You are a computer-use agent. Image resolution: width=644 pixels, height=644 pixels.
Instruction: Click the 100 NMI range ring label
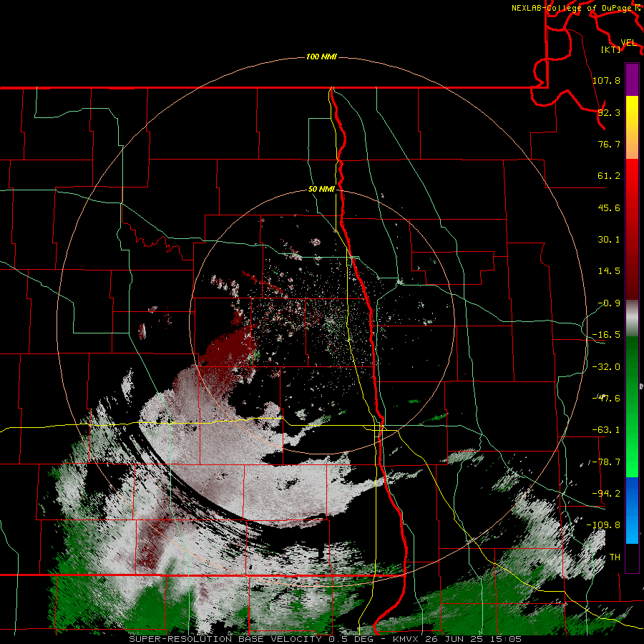pos(321,57)
